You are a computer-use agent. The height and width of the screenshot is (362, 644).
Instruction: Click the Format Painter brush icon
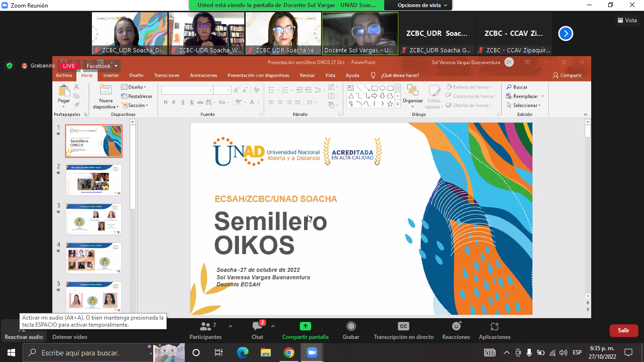click(76, 105)
